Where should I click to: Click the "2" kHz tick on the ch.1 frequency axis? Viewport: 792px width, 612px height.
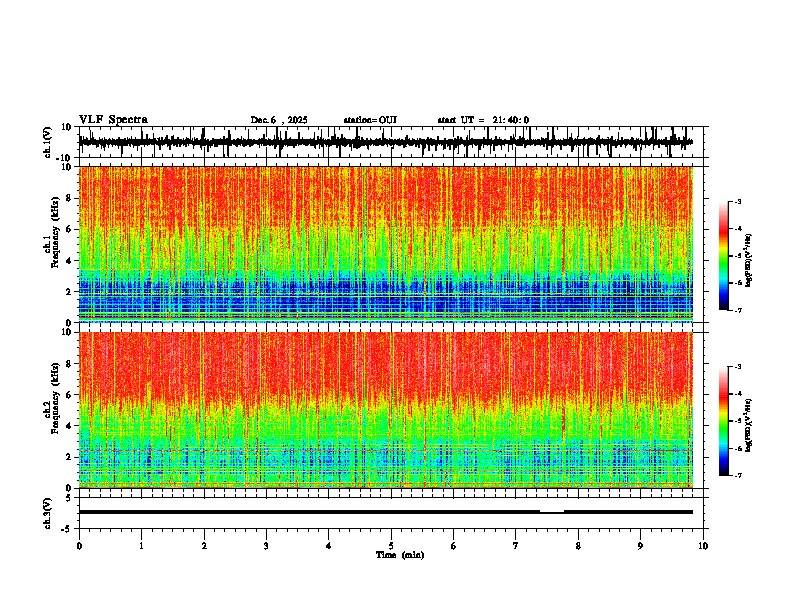pos(70,292)
